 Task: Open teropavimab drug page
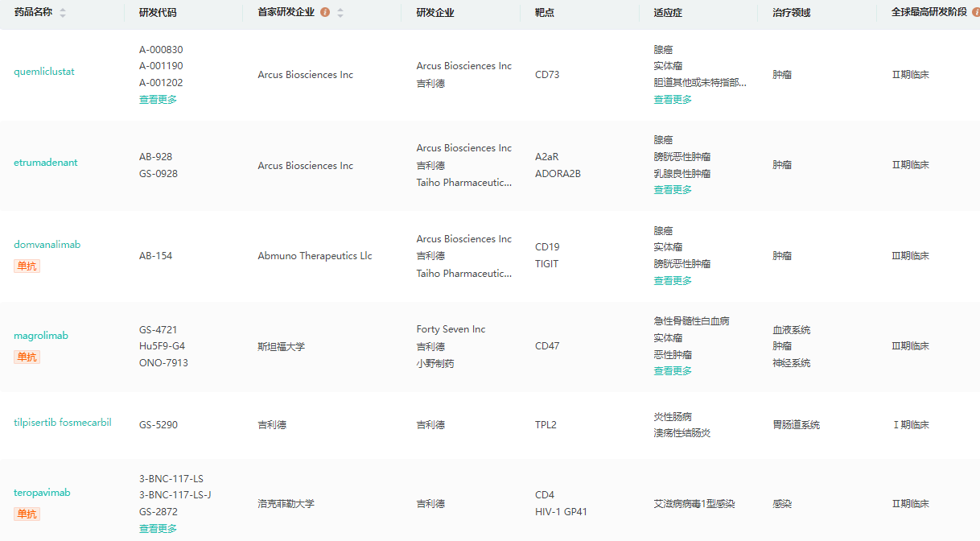coord(42,493)
